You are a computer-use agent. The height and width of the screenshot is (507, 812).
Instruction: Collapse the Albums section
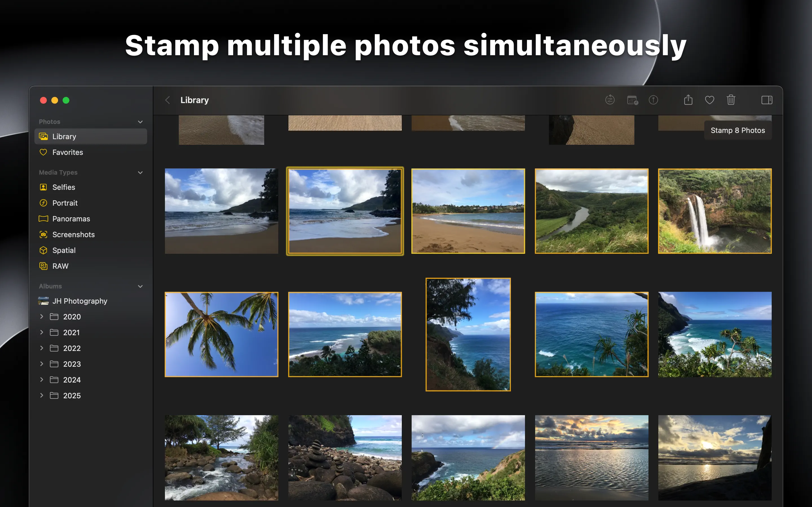pos(140,286)
